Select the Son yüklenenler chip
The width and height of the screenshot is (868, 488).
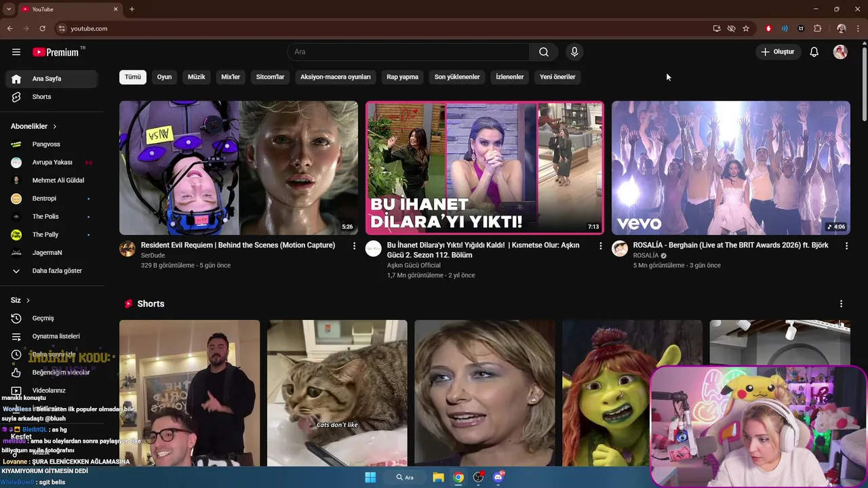(x=457, y=77)
